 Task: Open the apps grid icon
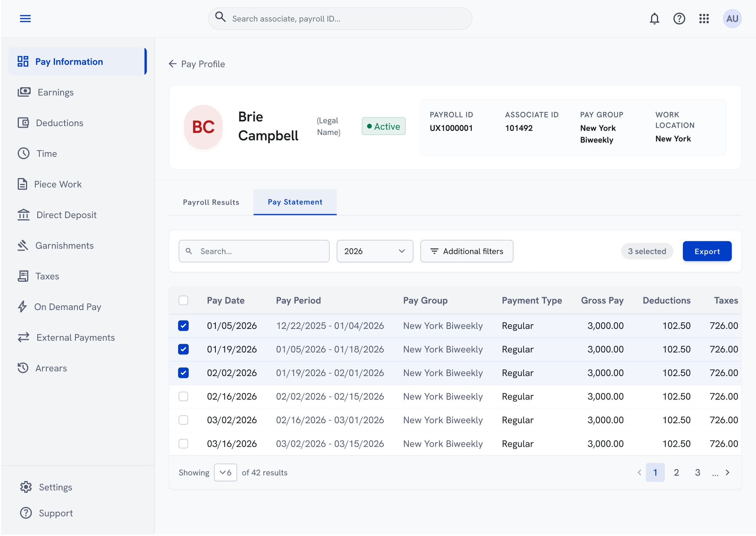pyautogui.click(x=704, y=18)
